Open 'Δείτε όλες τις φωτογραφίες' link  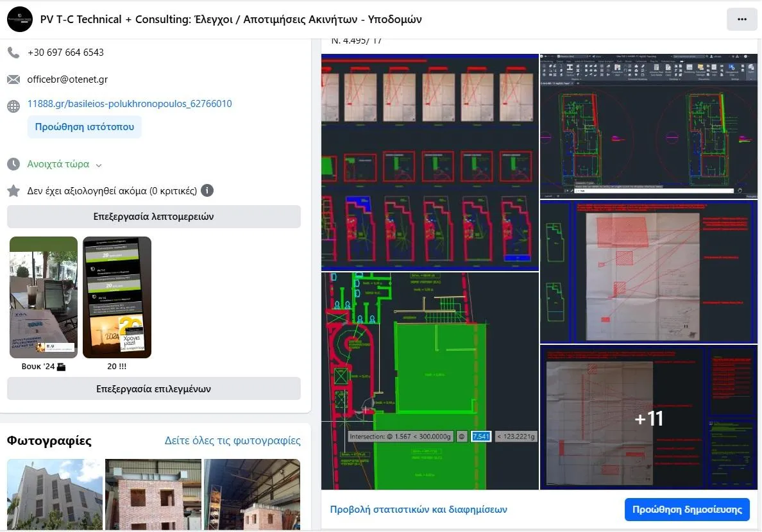click(x=232, y=441)
